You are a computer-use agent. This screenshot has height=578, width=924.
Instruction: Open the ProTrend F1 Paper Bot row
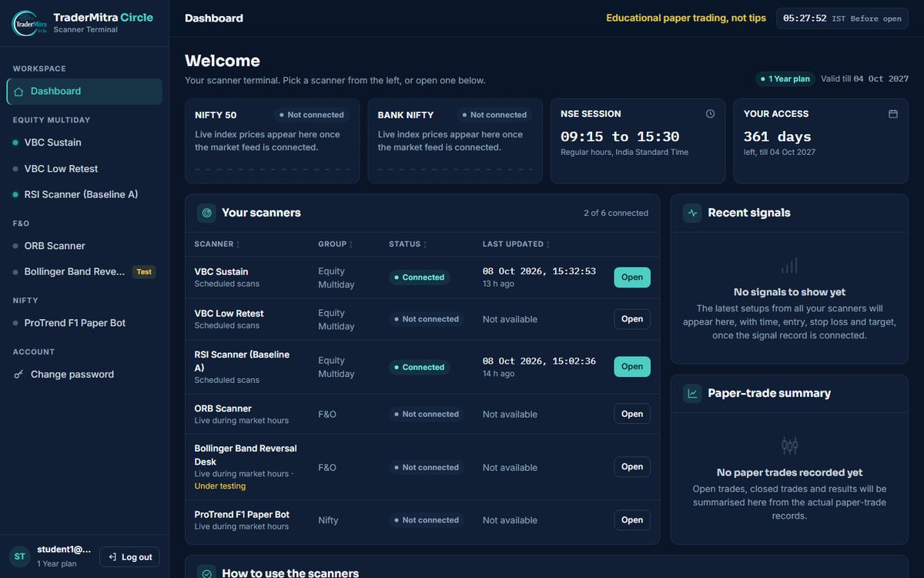(x=632, y=520)
